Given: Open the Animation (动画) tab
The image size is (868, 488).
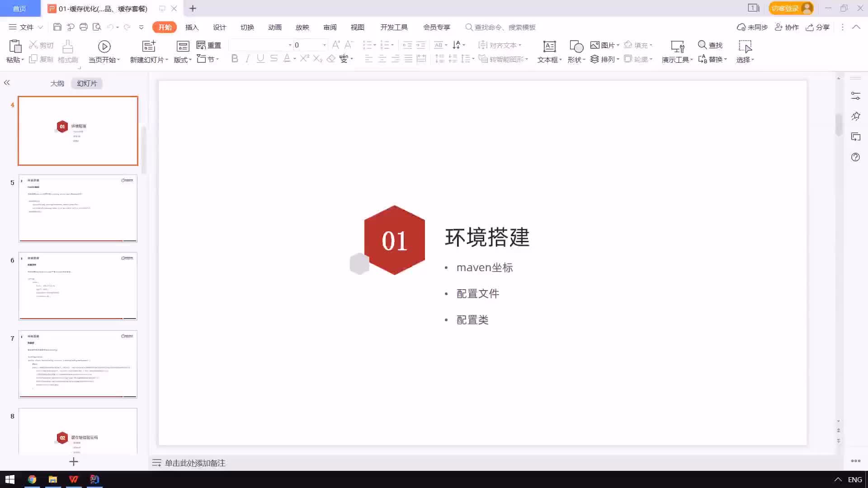Looking at the screenshot, I should pyautogui.click(x=274, y=27).
